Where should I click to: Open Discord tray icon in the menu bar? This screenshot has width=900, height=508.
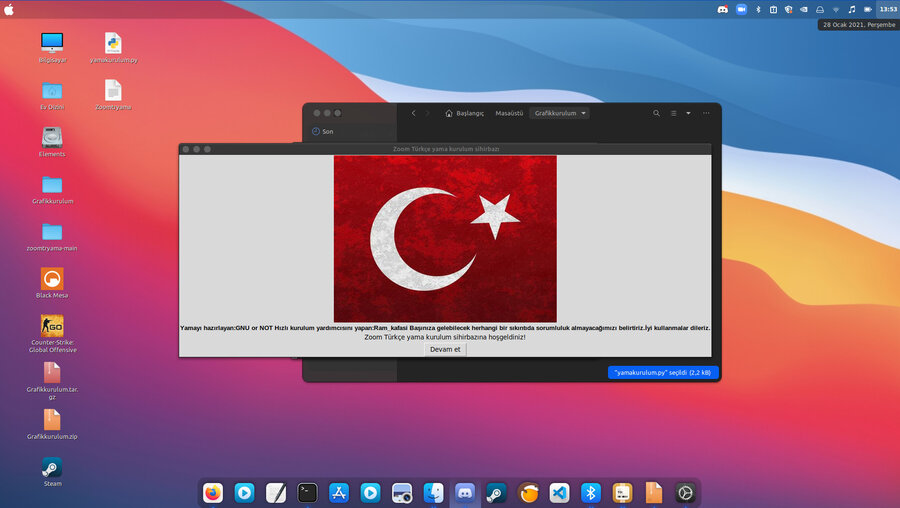pos(723,9)
